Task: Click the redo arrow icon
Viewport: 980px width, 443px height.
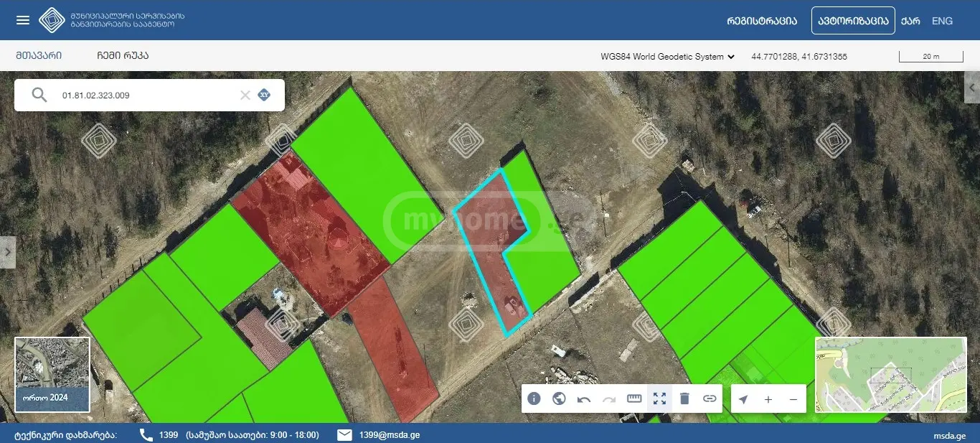Action: pyautogui.click(x=609, y=398)
